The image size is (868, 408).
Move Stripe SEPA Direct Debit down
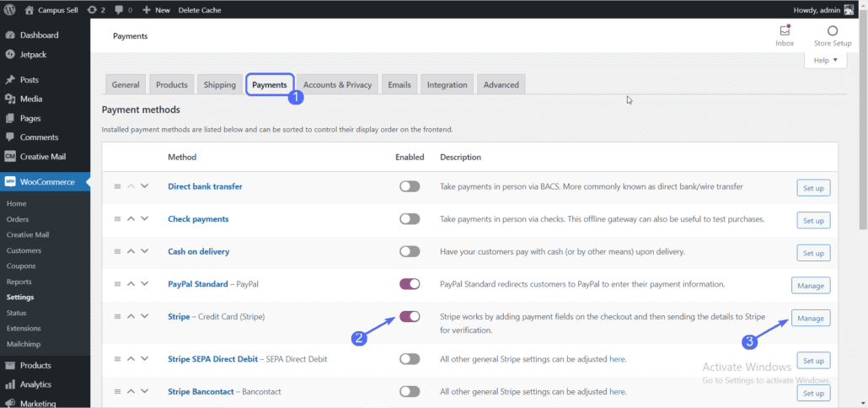coord(144,358)
